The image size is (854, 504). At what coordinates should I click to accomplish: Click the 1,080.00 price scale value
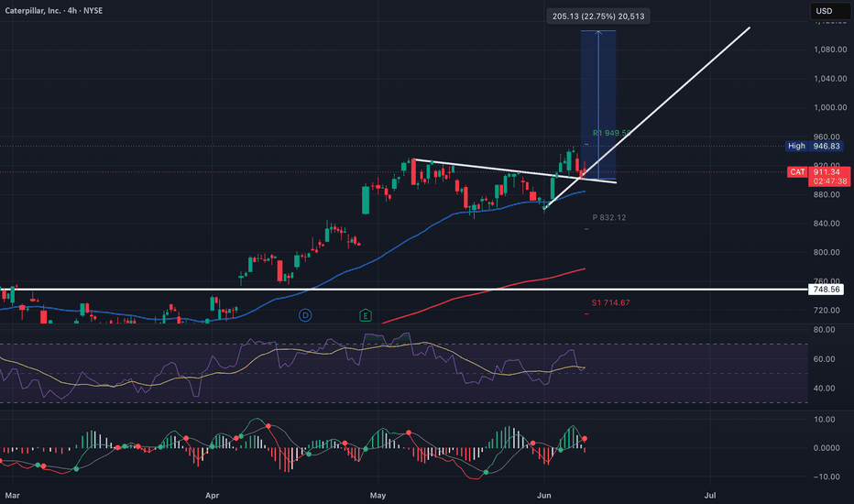pos(830,49)
